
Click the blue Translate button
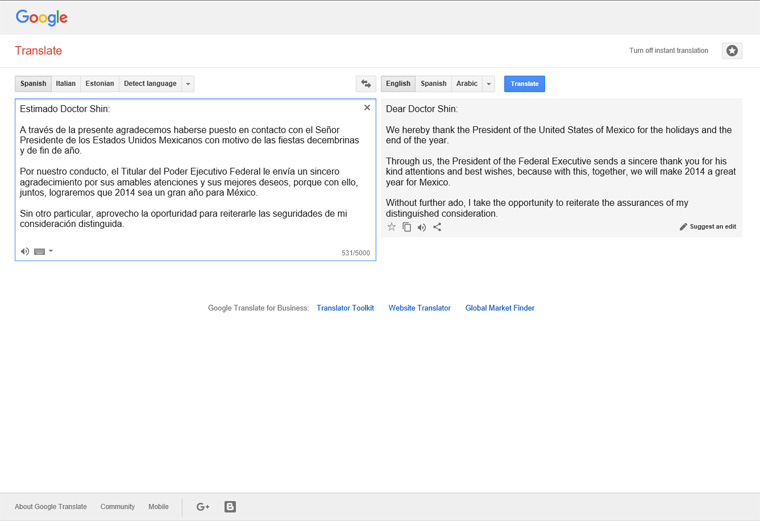[x=524, y=84]
